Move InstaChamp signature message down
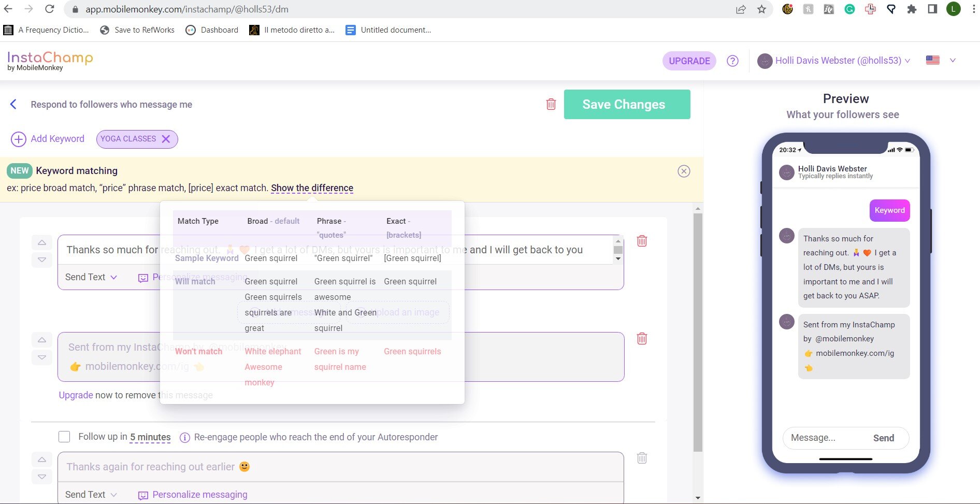Viewport: 980px width, 504px height. click(x=42, y=357)
